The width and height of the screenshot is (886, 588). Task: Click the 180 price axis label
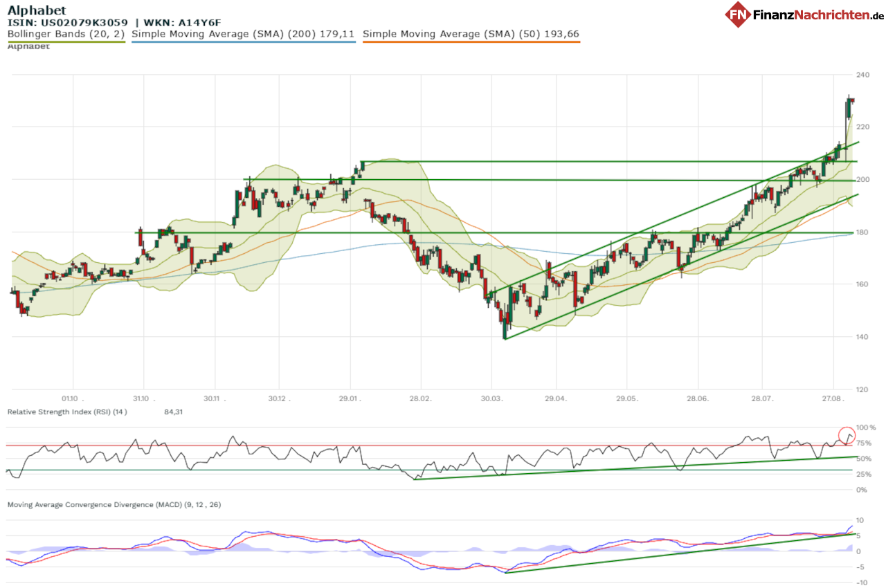[x=862, y=232]
